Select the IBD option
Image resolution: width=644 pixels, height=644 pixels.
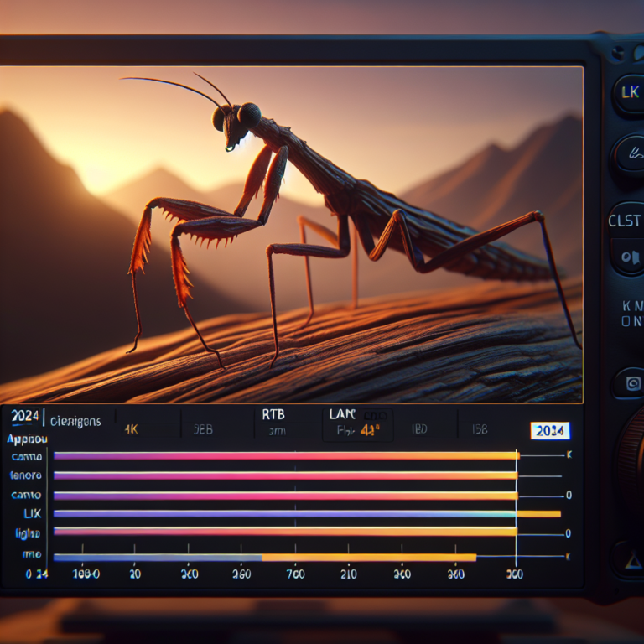(419, 429)
